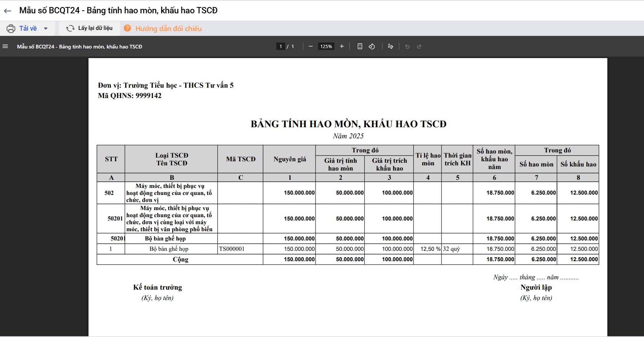
Task: Click the printer icon beside Tải về
Action: [x=11, y=28]
